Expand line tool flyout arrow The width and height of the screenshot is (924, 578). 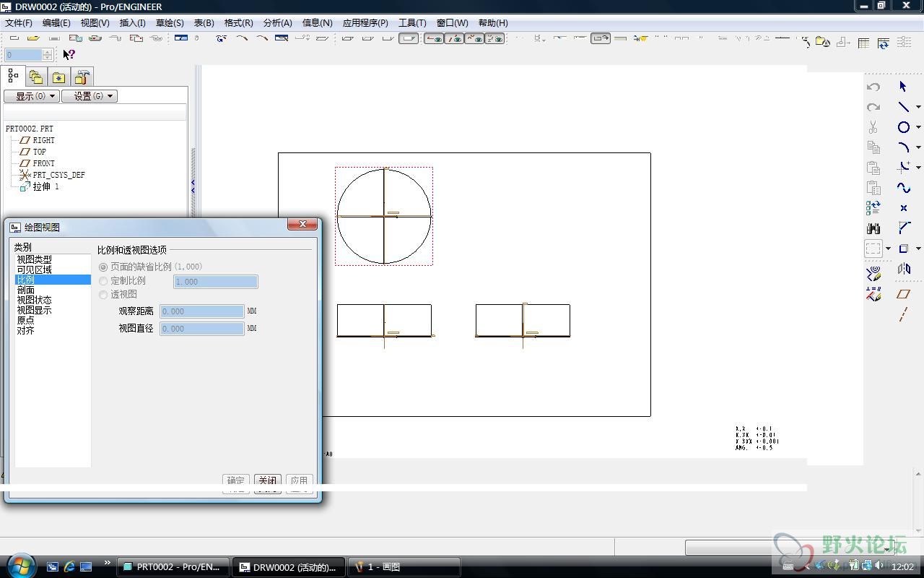[918, 107]
